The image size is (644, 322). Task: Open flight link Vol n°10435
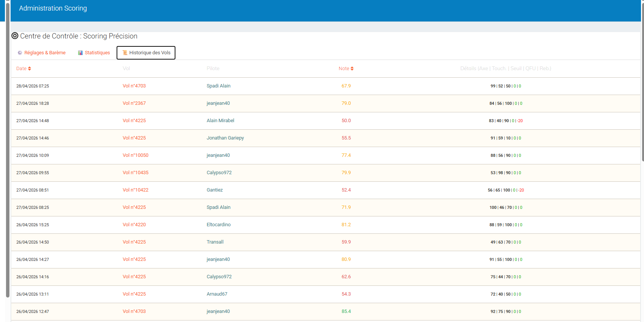pyautogui.click(x=135, y=173)
